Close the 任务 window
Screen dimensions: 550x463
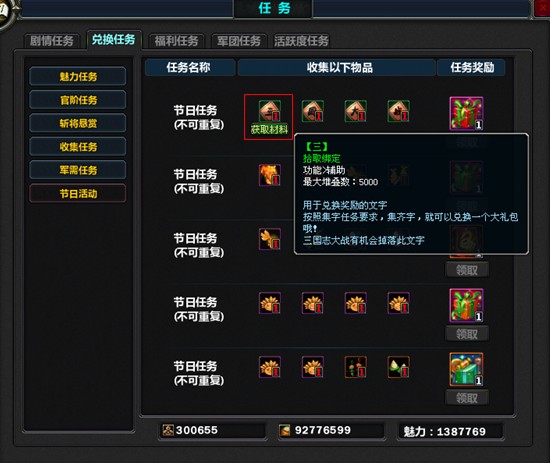[x=541, y=8]
